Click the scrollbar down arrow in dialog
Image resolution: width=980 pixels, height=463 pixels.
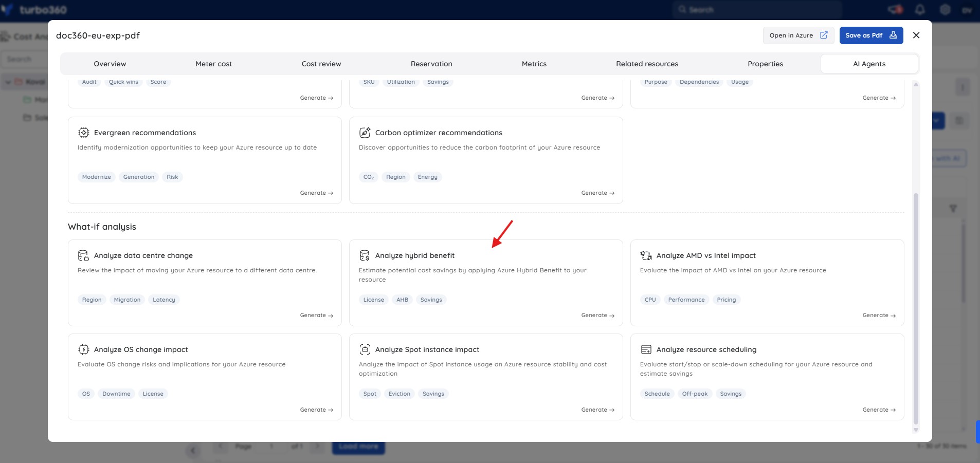coord(916,430)
